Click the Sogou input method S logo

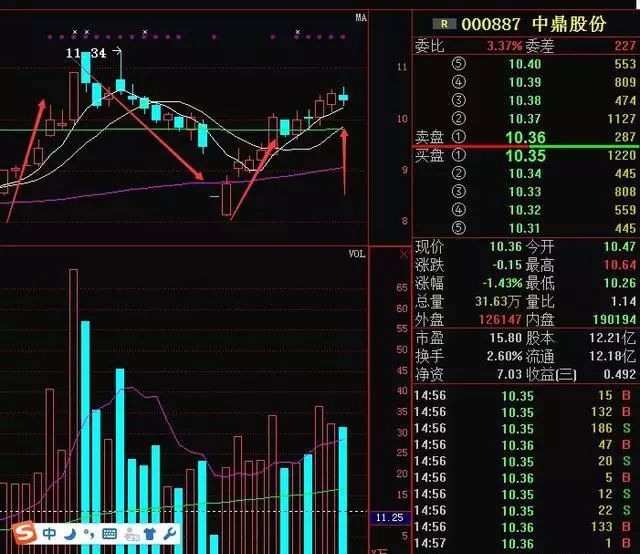pos(24,532)
